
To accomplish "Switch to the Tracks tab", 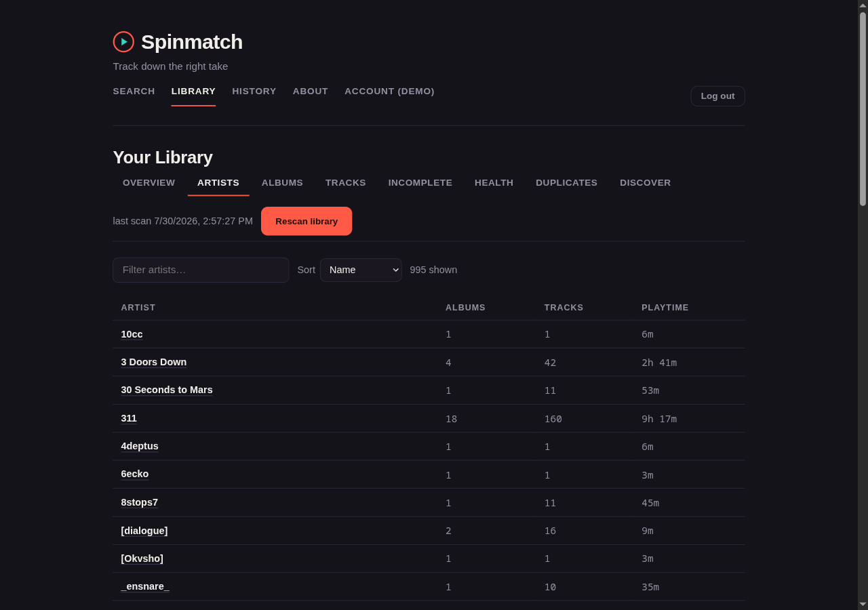I will point(345,183).
